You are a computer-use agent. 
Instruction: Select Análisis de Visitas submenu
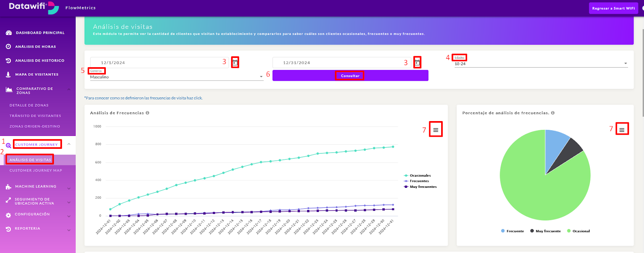click(31, 160)
